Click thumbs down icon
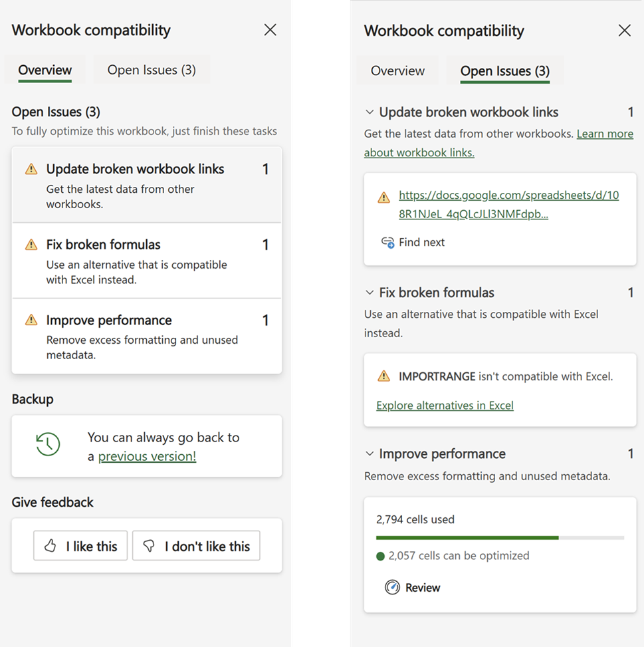Viewport: 644px width, 647px height. [149, 546]
